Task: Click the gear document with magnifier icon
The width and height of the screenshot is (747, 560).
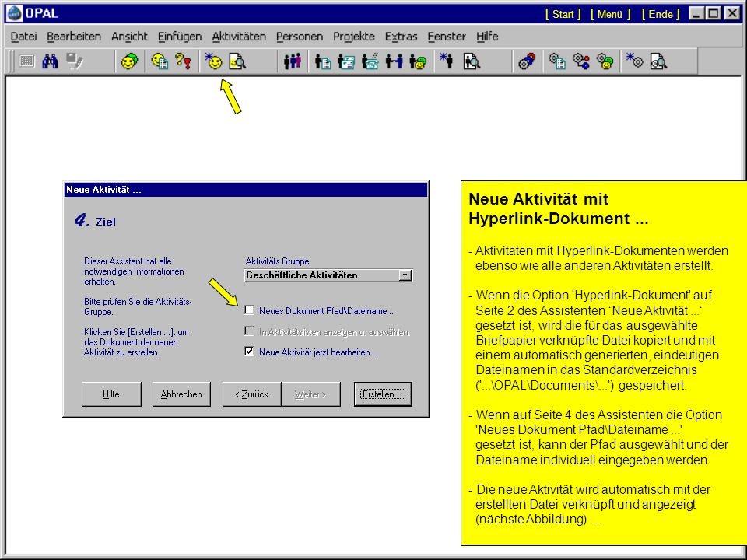Action: click(658, 61)
